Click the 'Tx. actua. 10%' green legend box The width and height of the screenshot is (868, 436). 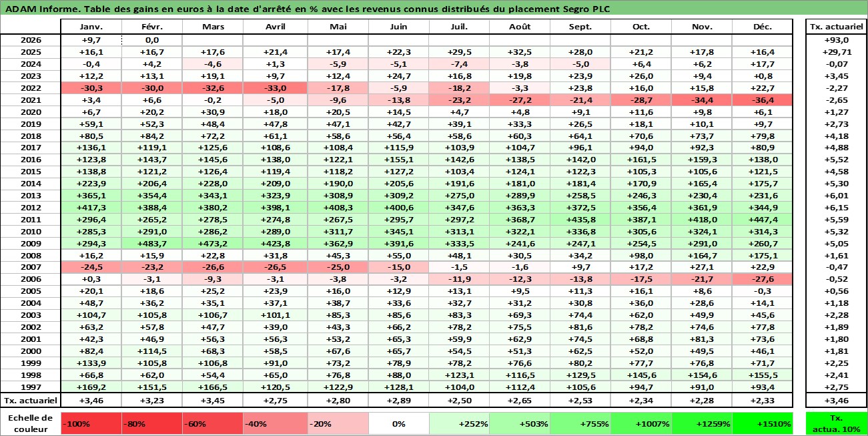tap(836, 423)
